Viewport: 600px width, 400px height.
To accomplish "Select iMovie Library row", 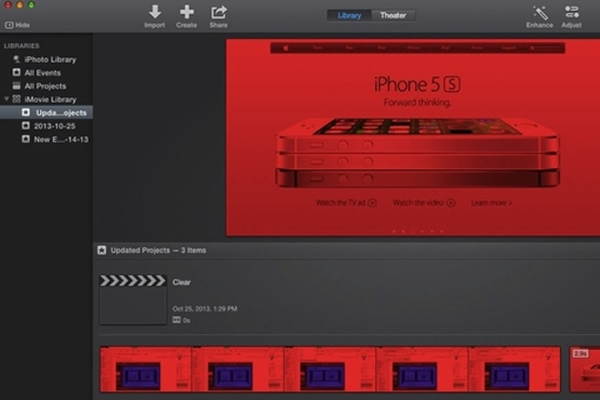I will [x=46, y=100].
